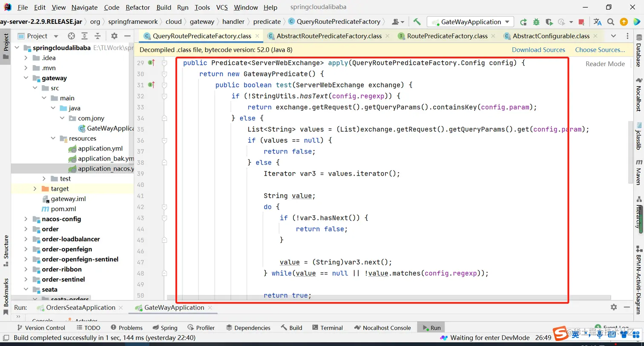Toggle the Bookmarks tool window
644x346 pixels.
6,297
